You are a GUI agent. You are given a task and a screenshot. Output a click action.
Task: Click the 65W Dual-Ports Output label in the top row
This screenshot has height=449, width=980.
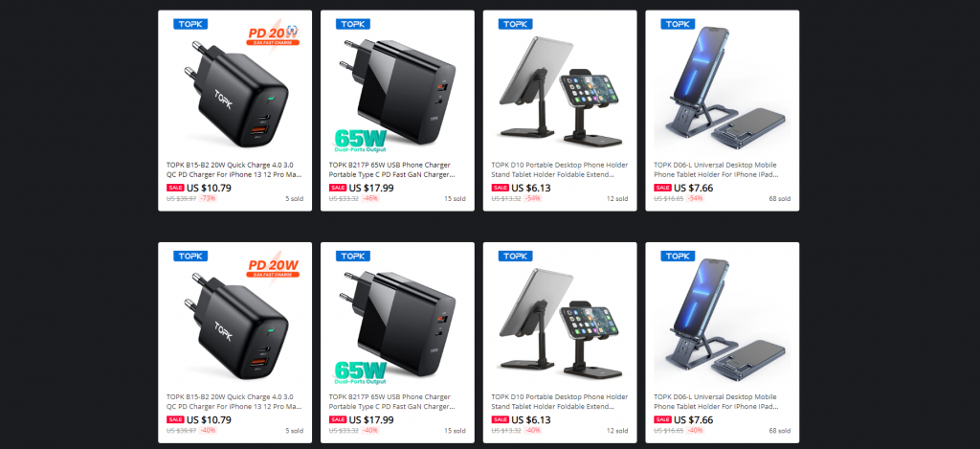361,141
